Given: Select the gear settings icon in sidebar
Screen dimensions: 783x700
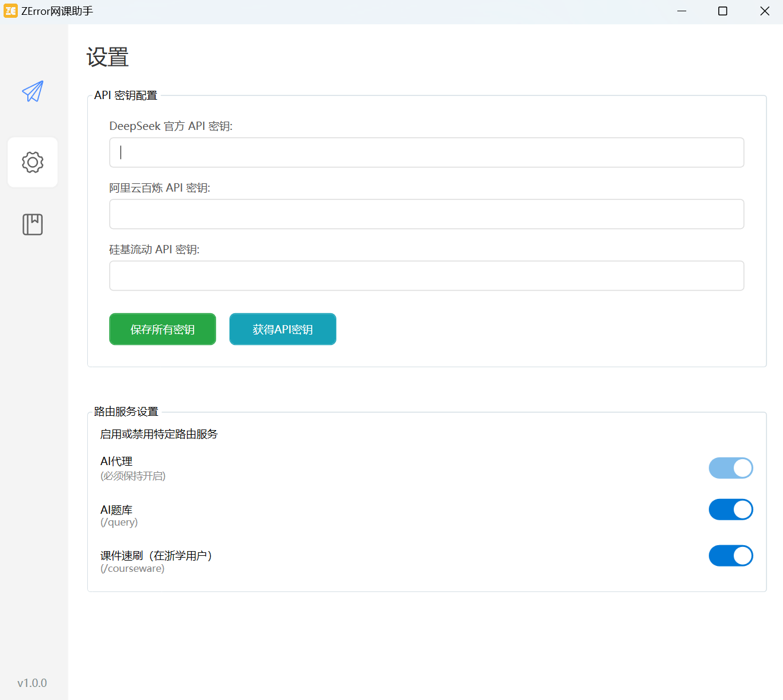Looking at the screenshot, I should (33, 162).
